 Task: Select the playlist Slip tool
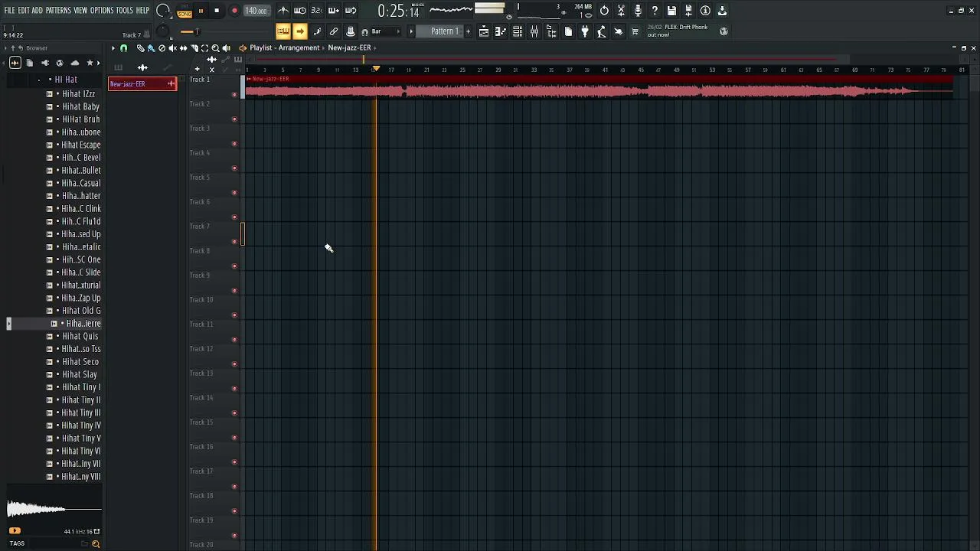tap(183, 48)
